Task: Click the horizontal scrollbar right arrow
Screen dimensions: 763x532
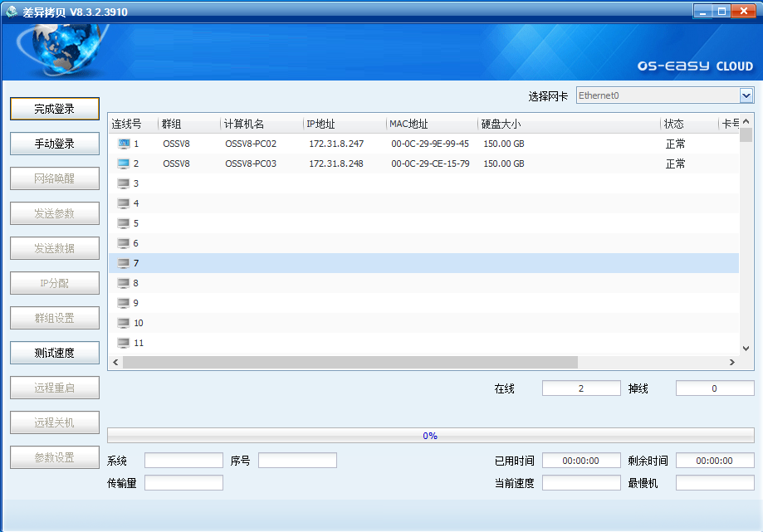Action: [732, 363]
